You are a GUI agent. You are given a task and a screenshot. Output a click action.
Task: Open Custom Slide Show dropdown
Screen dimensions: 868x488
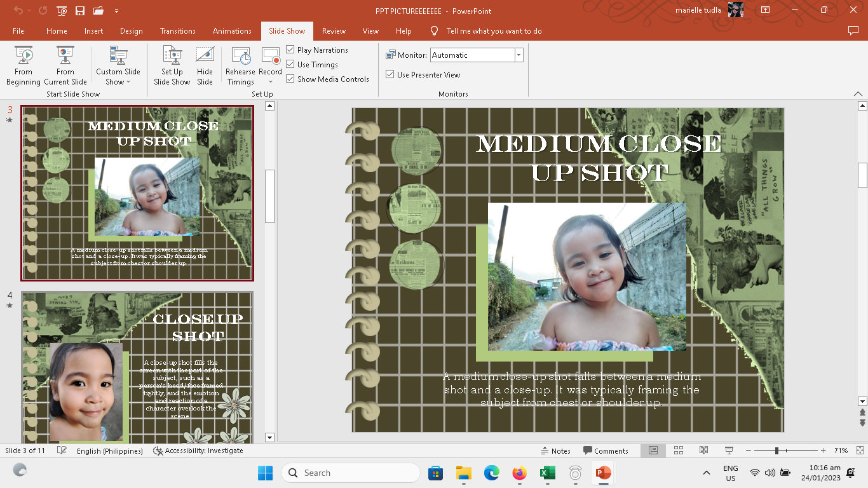pyautogui.click(x=118, y=65)
